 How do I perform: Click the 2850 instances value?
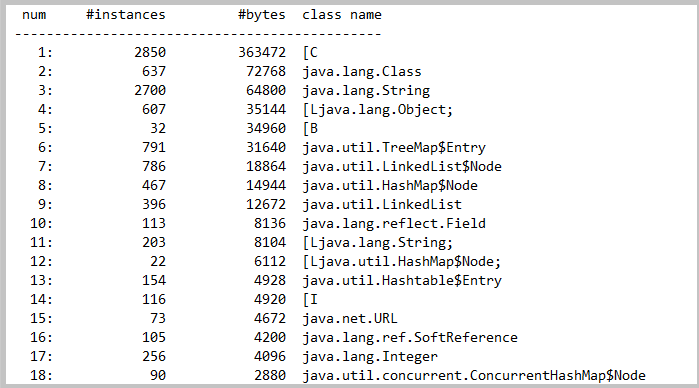(150, 53)
